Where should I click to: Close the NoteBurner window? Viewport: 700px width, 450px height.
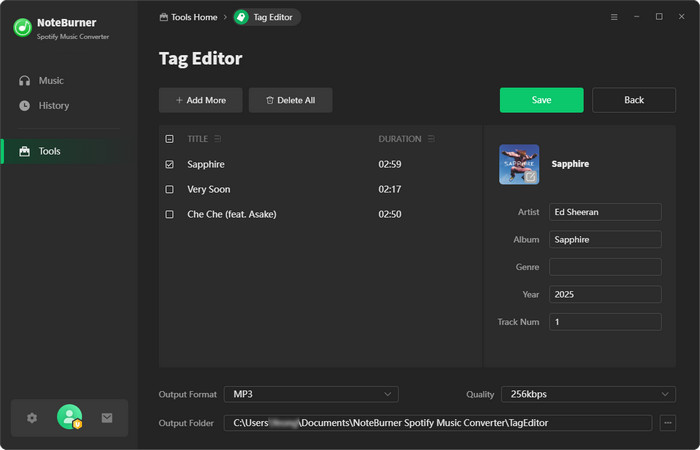(681, 17)
